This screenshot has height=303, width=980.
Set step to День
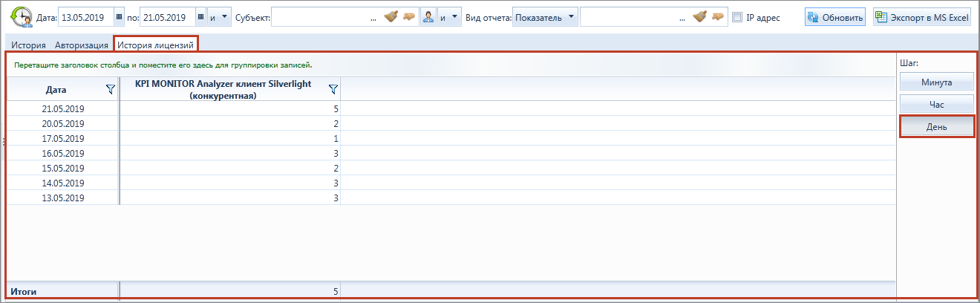pyautogui.click(x=936, y=127)
